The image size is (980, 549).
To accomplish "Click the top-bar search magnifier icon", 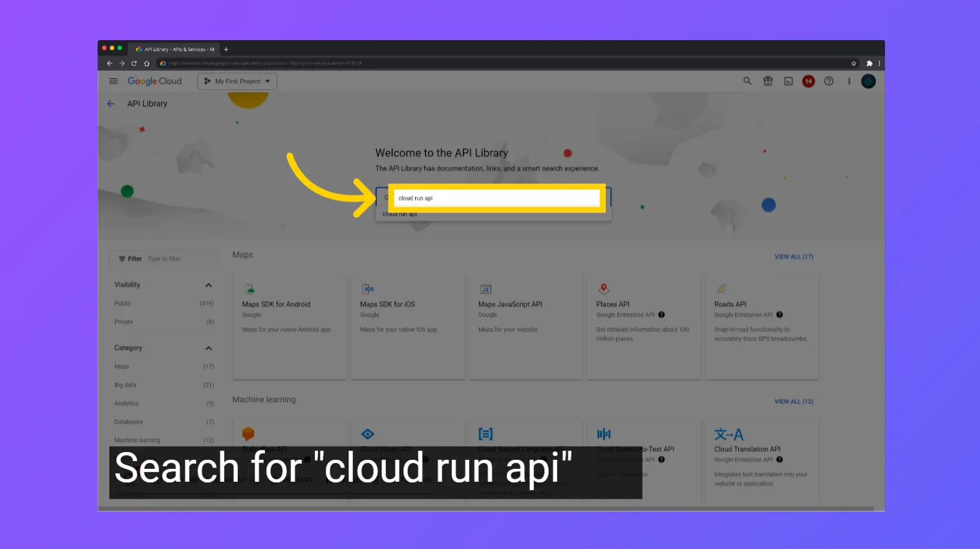I will [747, 81].
